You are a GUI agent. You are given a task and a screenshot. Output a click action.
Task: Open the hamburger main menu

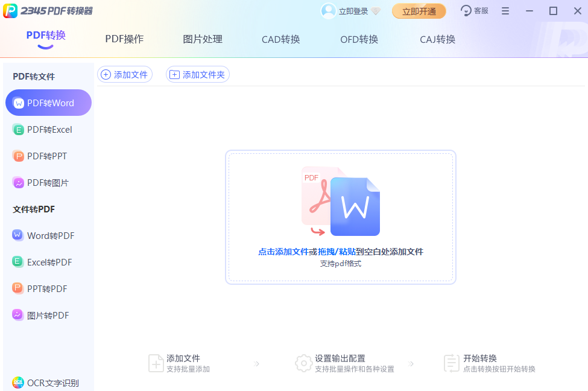pos(505,11)
